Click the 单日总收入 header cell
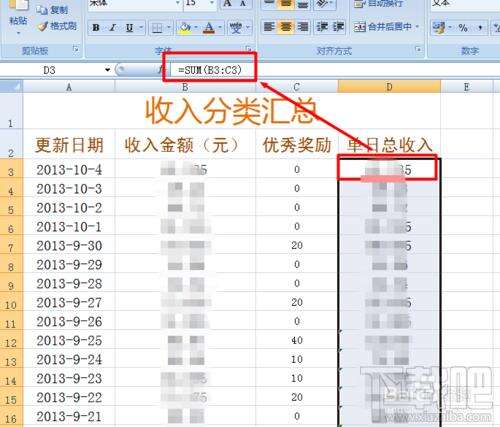The height and width of the screenshot is (427, 500). click(x=389, y=145)
